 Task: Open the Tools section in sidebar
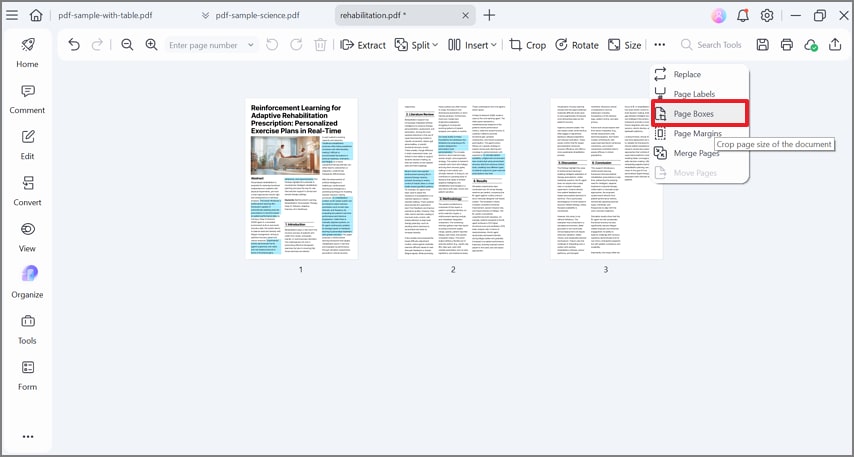[27, 330]
